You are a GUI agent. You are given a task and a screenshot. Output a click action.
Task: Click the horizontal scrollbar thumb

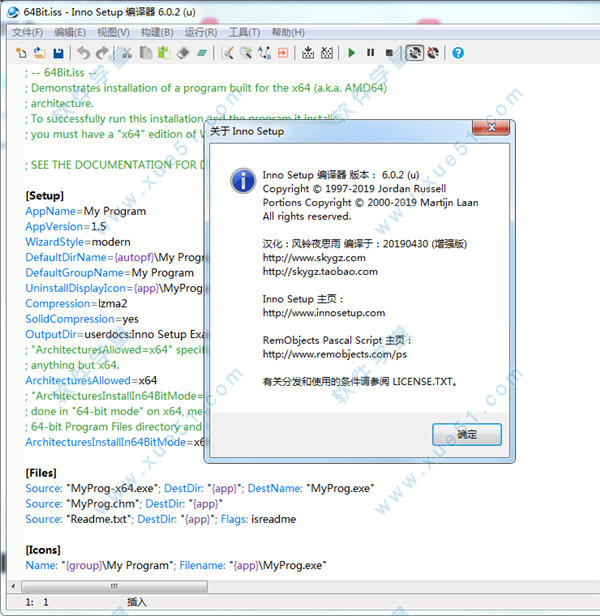point(114,587)
